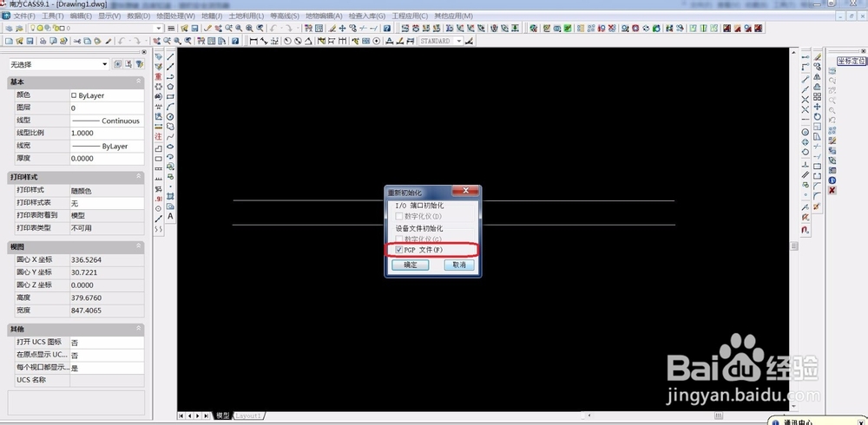Select the Array tool in modify toolbar
The width and height of the screenshot is (868, 425).
coord(817,96)
